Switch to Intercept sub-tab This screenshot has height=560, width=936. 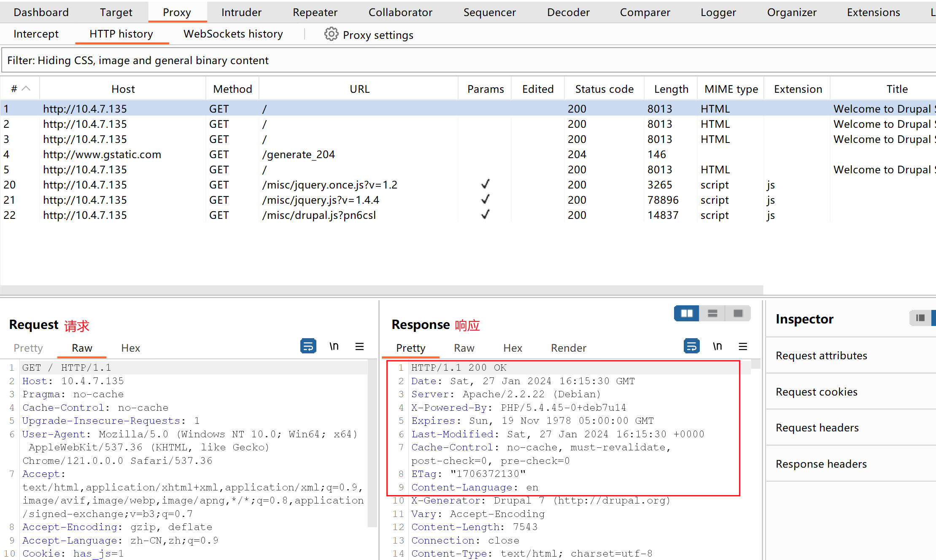[x=36, y=34]
